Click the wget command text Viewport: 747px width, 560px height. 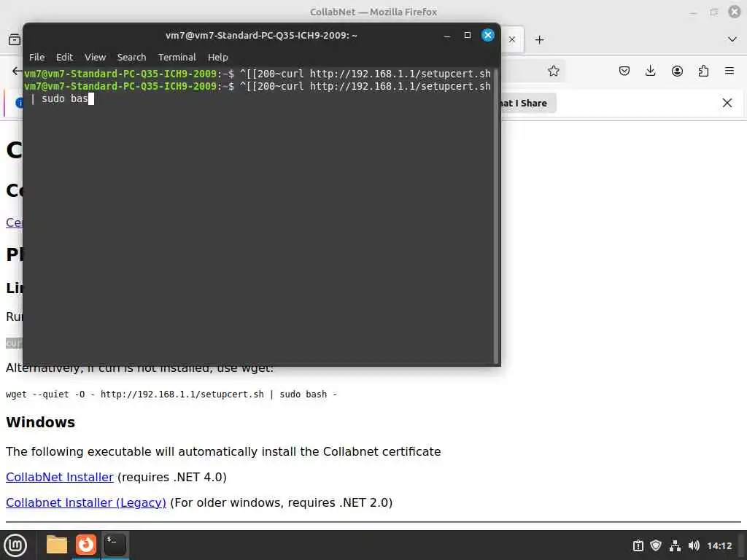(171, 394)
